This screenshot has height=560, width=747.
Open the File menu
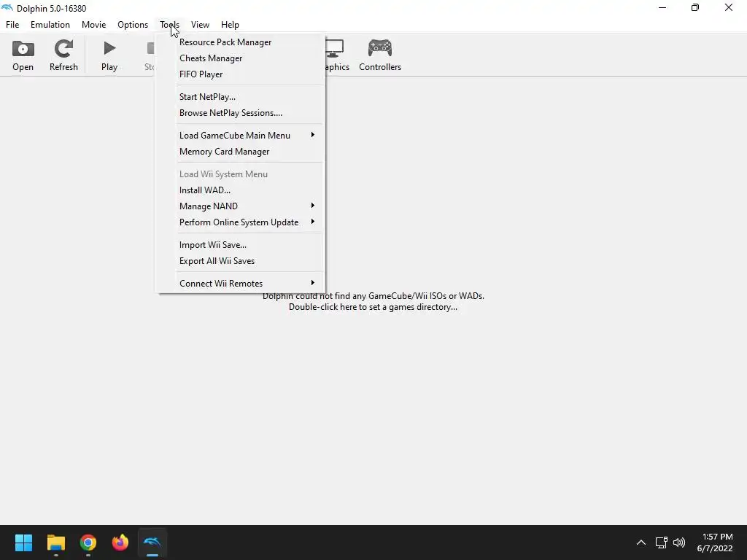coord(12,25)
